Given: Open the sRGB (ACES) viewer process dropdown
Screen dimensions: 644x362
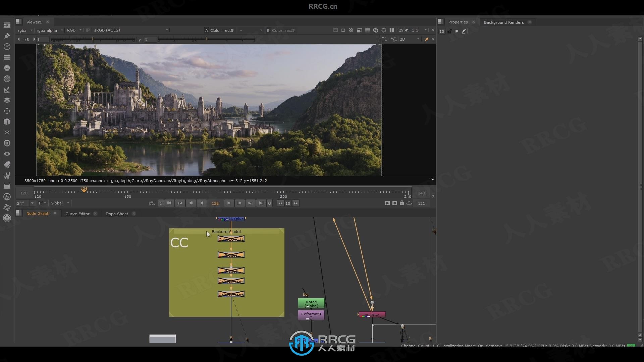Looking at the screenshot, I should tap(131, 30).
